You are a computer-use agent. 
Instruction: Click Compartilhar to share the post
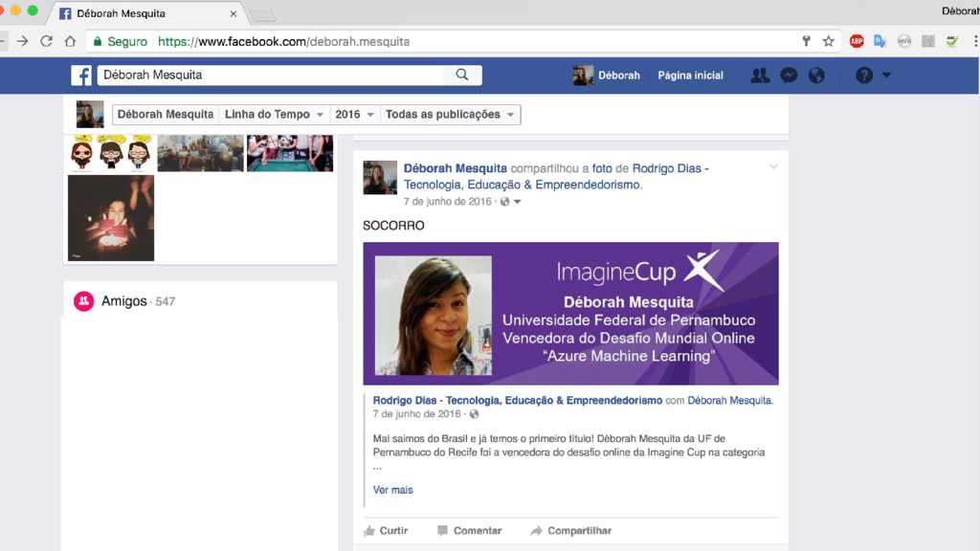pyautogui.click(x=570, y=530)
